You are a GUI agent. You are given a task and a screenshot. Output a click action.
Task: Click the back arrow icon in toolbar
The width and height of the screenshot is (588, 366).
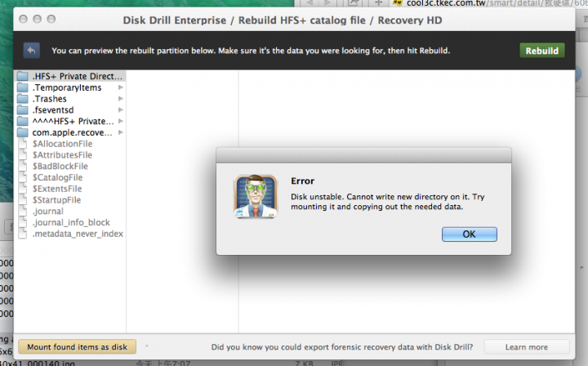click(x=32, y=51)
